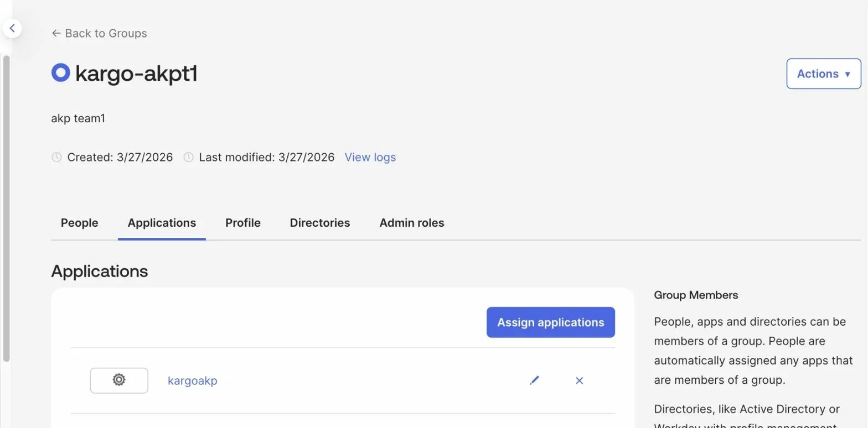Click the group circle icon beside kargo-akpt1
The width and height of the screenshot is (868, 428).
coord(60,72)
